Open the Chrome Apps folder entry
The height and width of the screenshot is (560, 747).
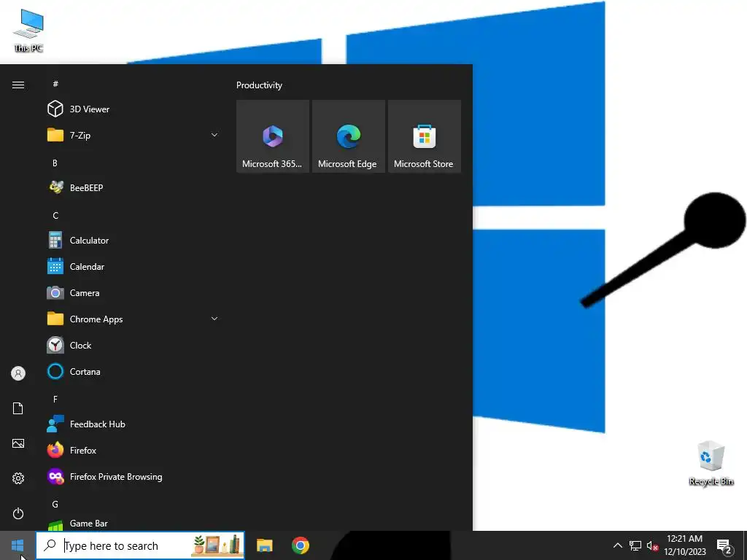(133, 319)
